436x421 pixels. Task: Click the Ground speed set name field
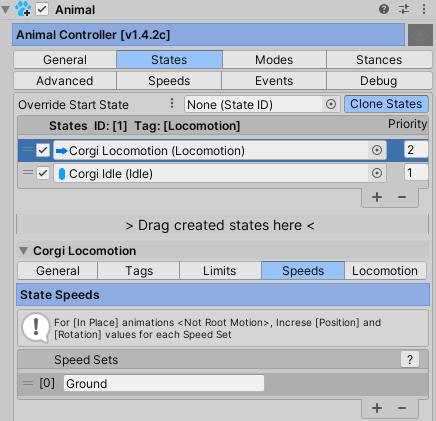(x=164, y=383)
